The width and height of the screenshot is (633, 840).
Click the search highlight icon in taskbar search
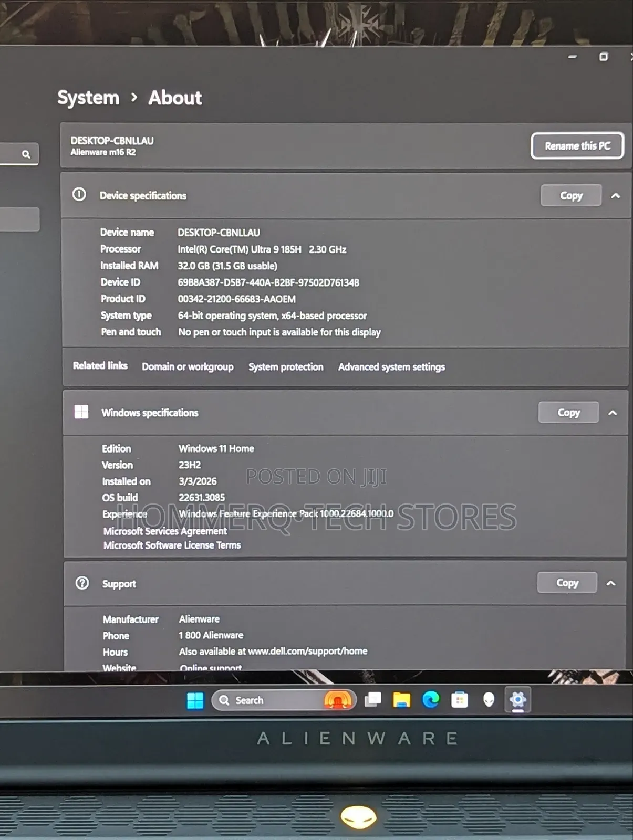coord(338,700)
